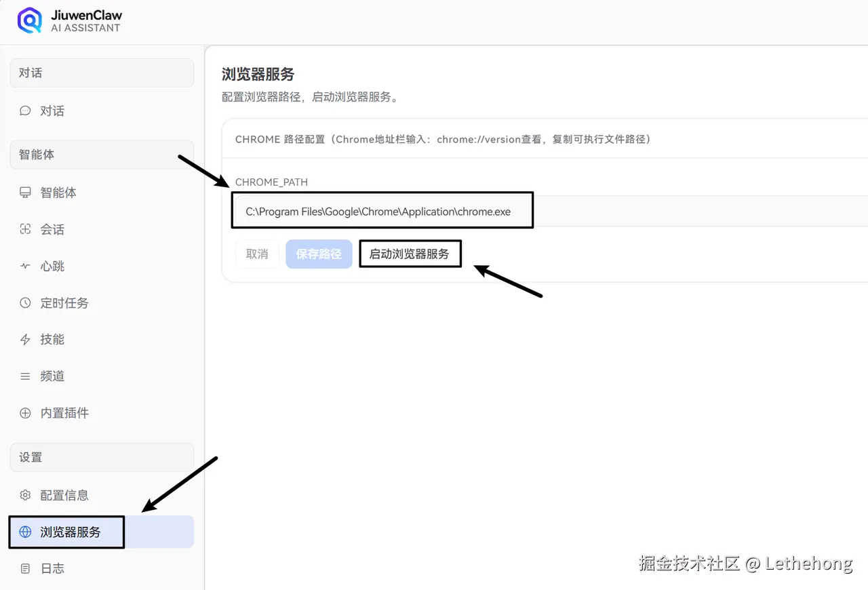Click the 定时任务 clock icon
Image resolution: width=868 pixels, height=590 pixels.
point(25,302)
